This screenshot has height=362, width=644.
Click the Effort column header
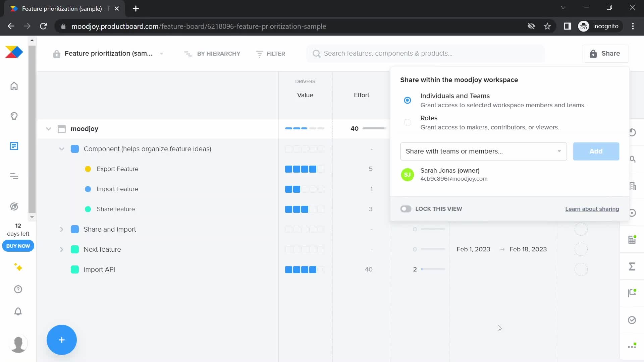(x=362, y=95)
